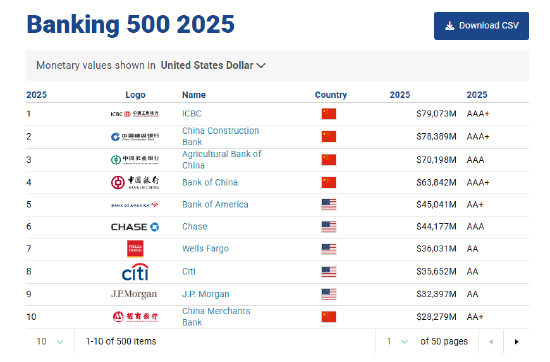Viewport: 550px width, 362px height.
Task: Click the Citi logo
Action: point(135,272)
